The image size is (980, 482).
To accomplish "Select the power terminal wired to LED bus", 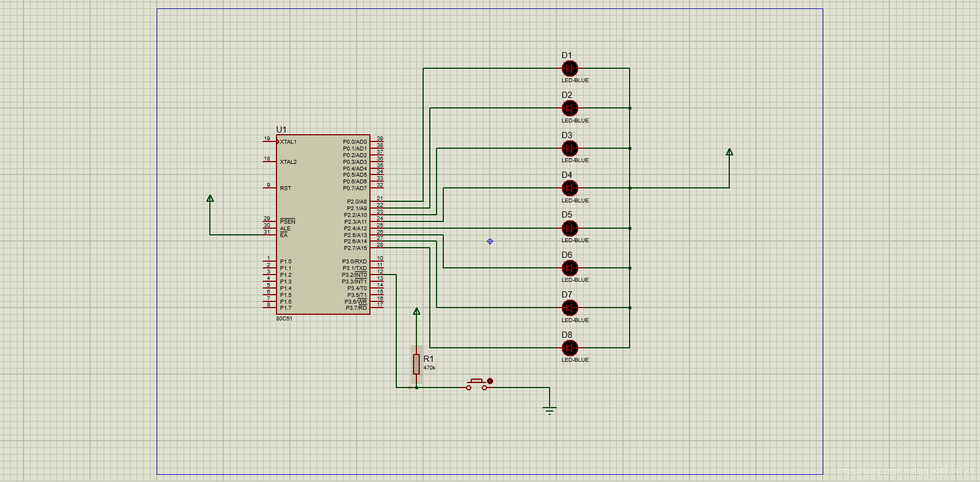I will click(x=729, y=152).
